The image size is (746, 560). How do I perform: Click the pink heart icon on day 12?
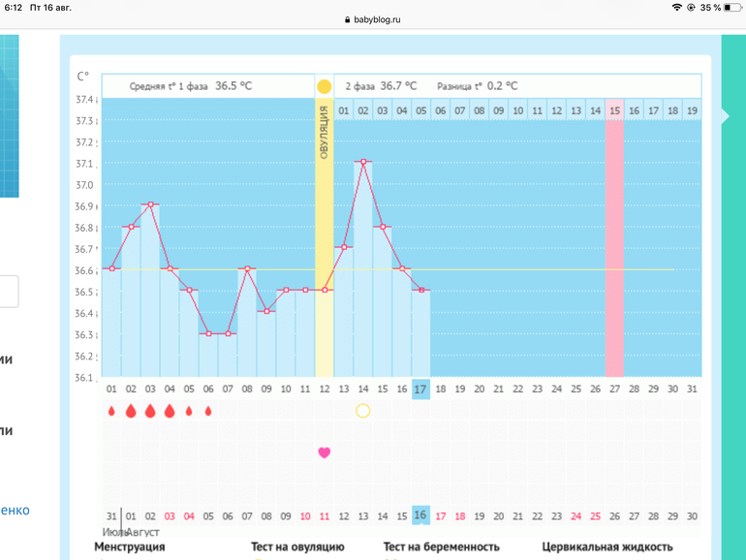coord(325,452)
